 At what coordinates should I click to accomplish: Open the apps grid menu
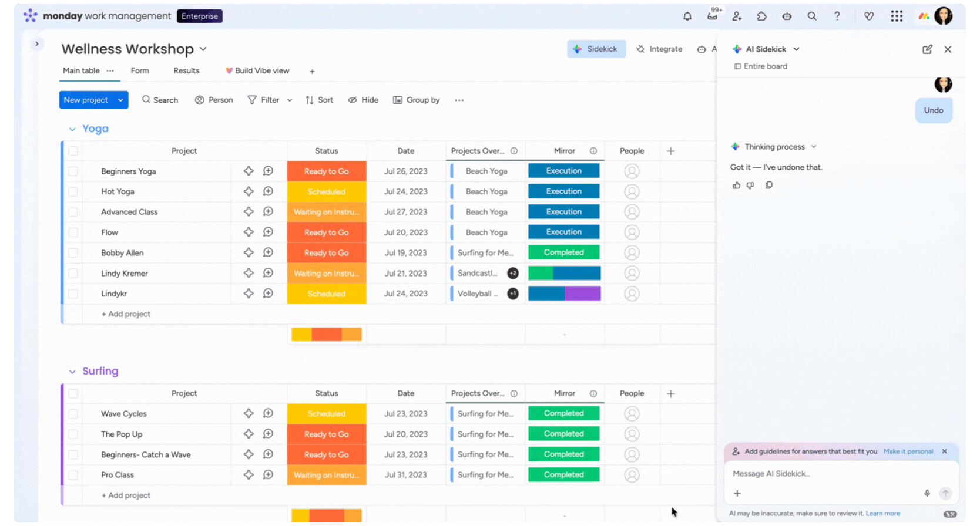[896, 16]
